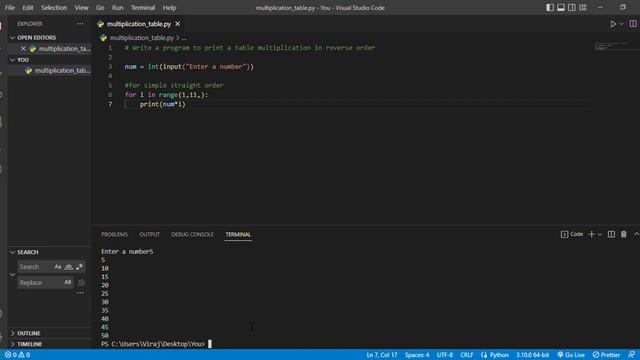Open the Help menu
The height and width of the screenshot is (360, 640).
169,7
